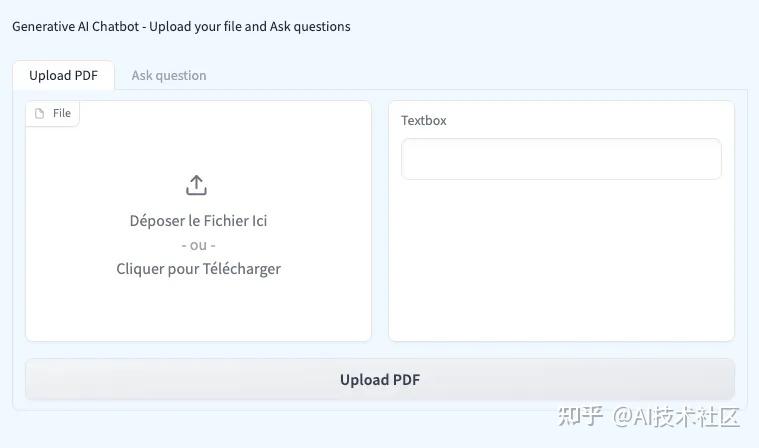
Task: Click blank panel space beneath the Textbox input
Action: tap(561, 260)
